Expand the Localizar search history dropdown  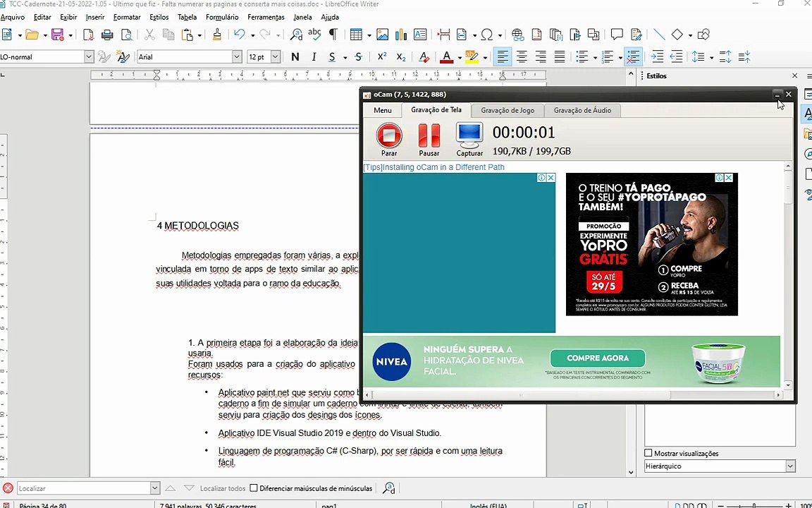(x=155, y=488)
